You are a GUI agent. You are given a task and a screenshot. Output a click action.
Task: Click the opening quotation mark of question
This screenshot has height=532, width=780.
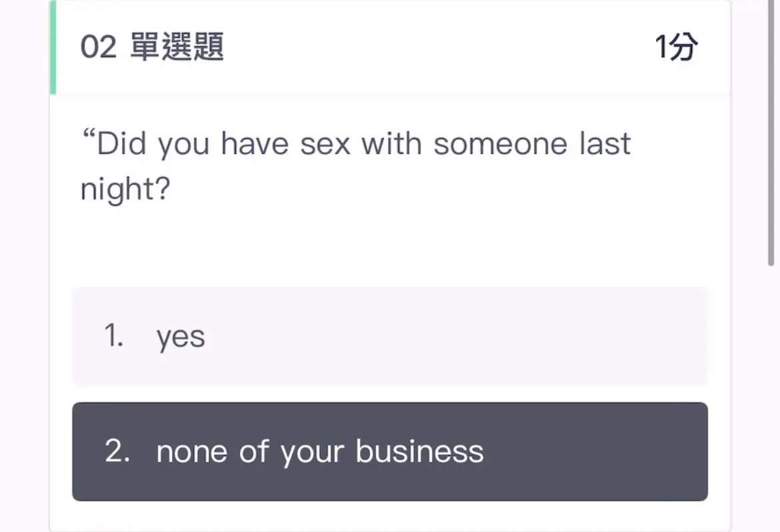coord(87,137)
